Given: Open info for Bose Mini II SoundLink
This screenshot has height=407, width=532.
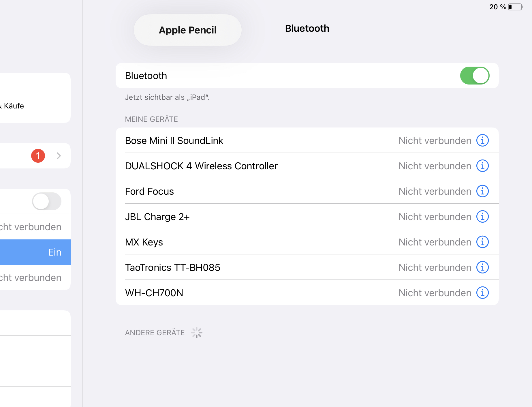Looking at the screenshot, I should coord(482,140).
